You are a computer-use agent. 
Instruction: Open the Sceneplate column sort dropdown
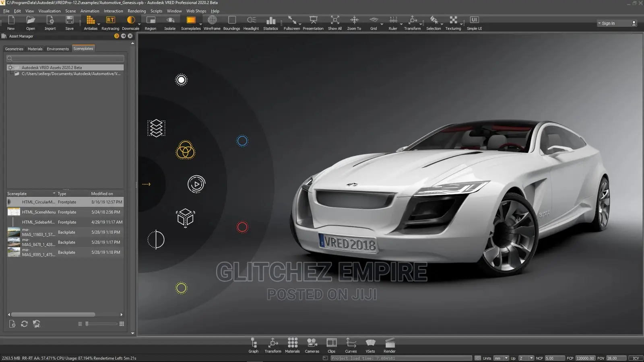click(54, 193)
